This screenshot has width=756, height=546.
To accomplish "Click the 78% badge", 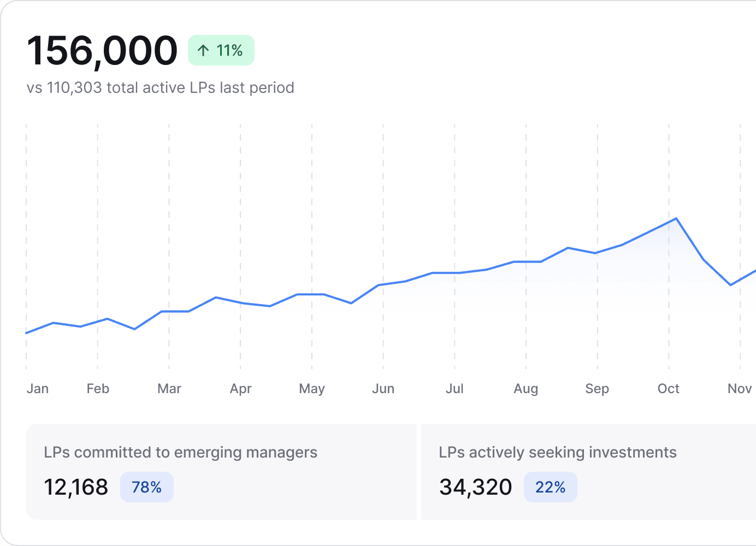I will coord(146,487).
